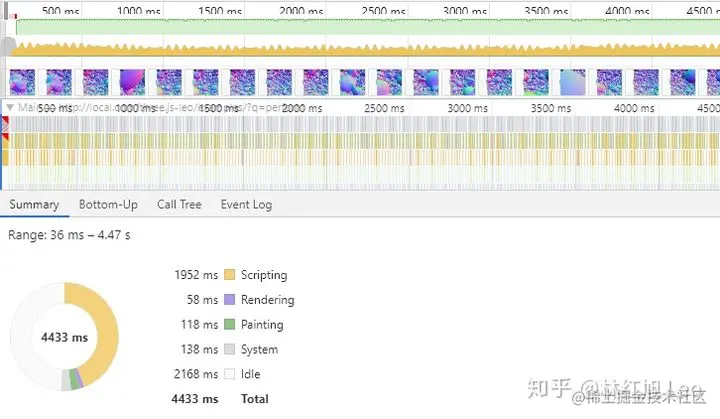Click the 4433 ms donut chart center
The image size is (720, 419).
[64, 337]
